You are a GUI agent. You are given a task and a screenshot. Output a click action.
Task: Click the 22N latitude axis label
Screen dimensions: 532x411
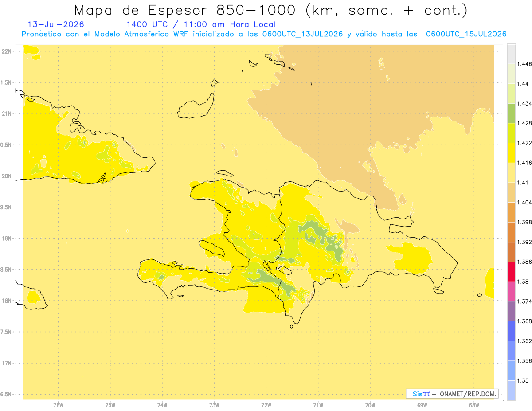click(7, 51)
